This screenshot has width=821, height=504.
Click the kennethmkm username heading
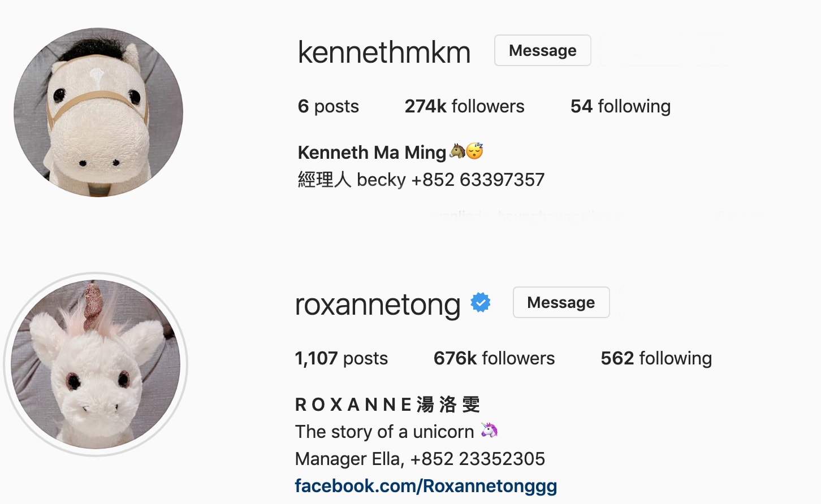click(x=384, y=52)
